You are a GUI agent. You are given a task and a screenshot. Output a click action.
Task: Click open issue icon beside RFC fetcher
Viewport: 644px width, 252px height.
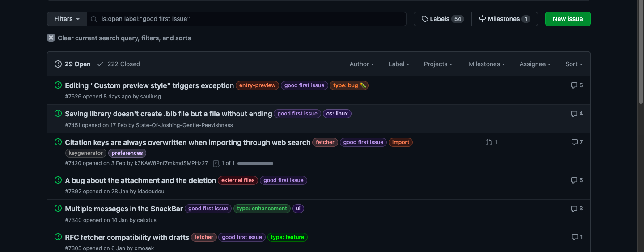[x=58, y=237]
